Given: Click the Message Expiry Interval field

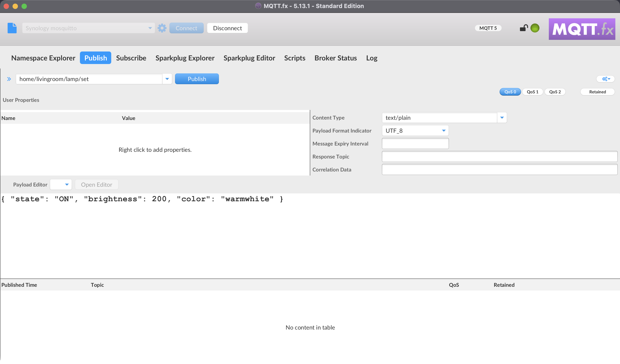Looking at the screenshot, I should click(x=415, y=143).
